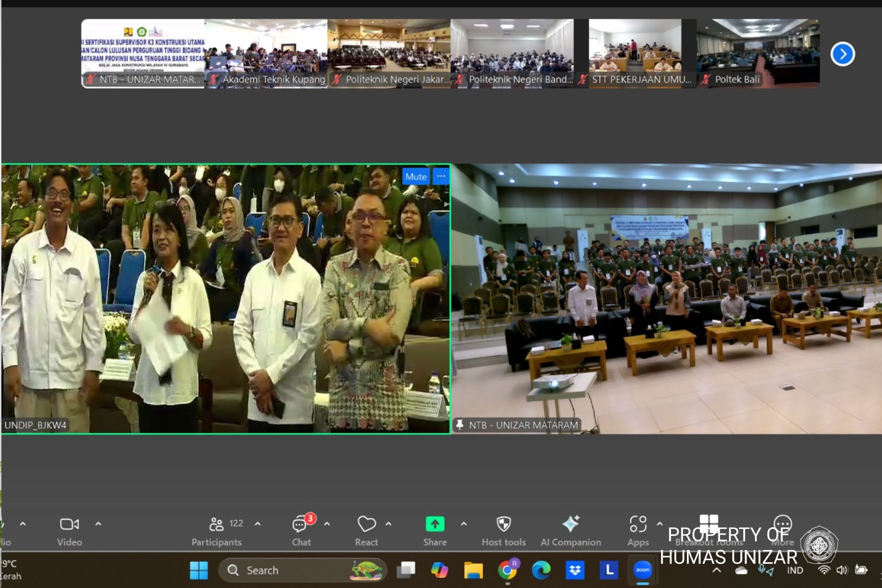Viewport: 882px width, 588px height.
Task: Expand the React options caret
Action: 388,524
